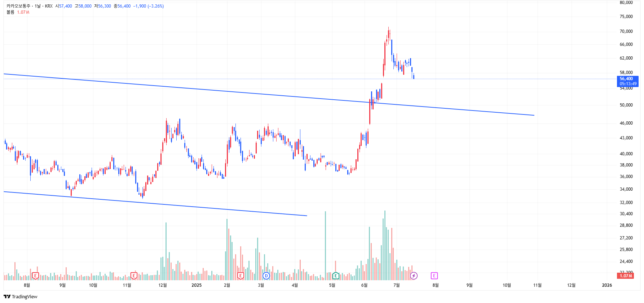Click the 50,000 price axis label

[626, 105]
